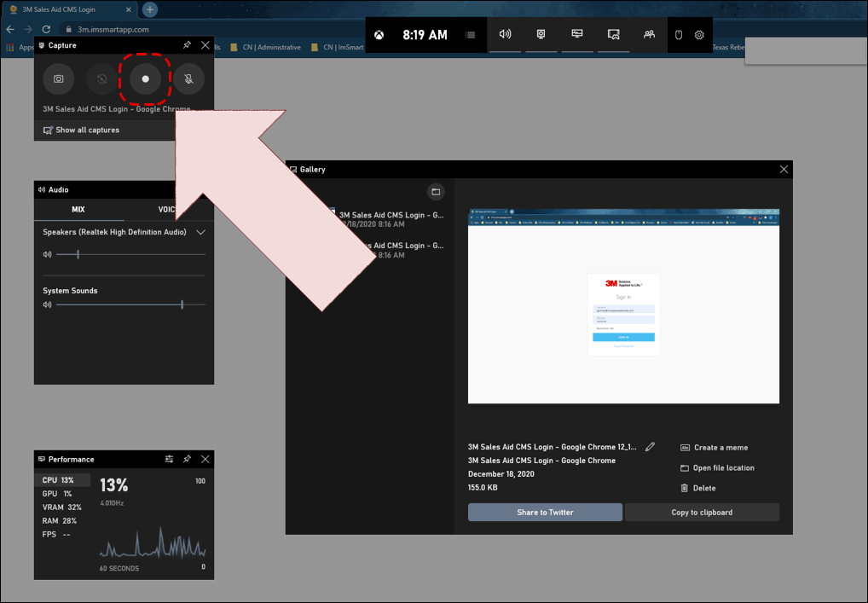Open CN | ImSmart bookmark folder

click(x=337, y=47)
